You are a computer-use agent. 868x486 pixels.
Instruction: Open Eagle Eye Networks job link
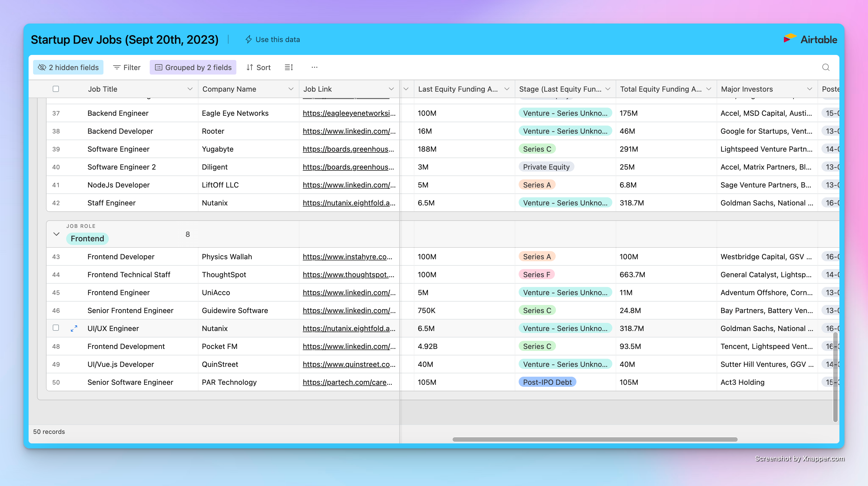[x=349, y=113]
